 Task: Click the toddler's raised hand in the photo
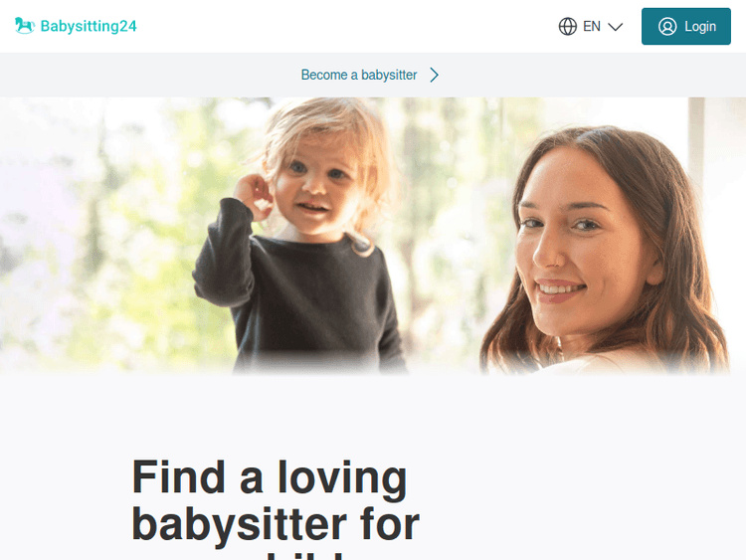(x=253, y=195)
